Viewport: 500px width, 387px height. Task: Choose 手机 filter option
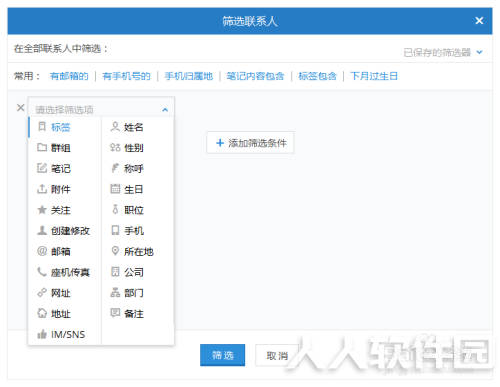(x=138, y=230)
